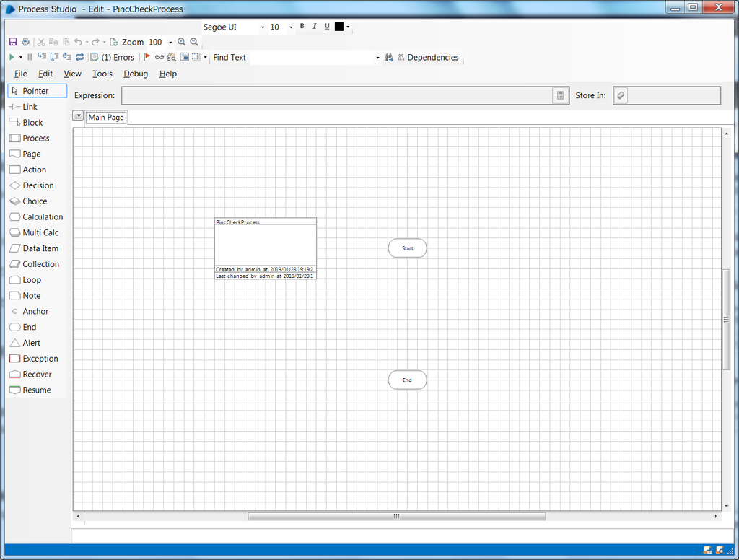Click the undo arrow icon
Image resolution: width=739 pixels, height=560 pixels.
point(78,42)
